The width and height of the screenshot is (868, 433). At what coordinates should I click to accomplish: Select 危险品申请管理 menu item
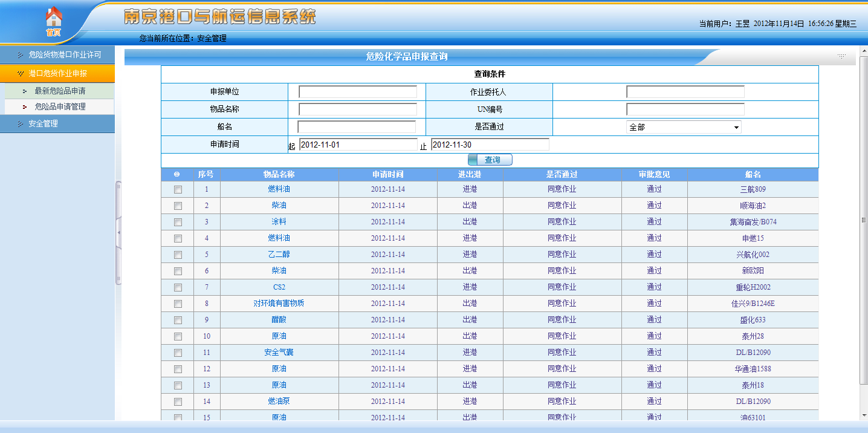(x=60, y=107)
